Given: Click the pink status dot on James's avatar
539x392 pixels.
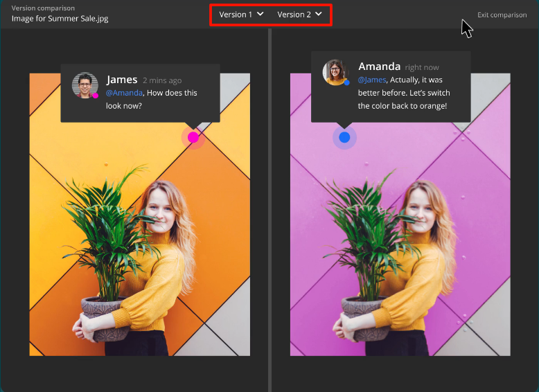Looking at the screenshot, I should pyautogui.click(x=96, y=96).
